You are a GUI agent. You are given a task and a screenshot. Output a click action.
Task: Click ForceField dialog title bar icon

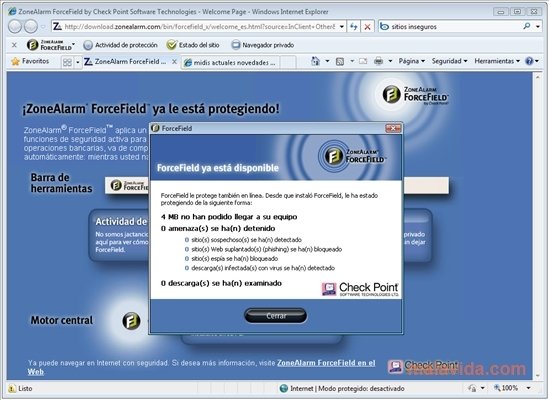[x=155, y=128]
